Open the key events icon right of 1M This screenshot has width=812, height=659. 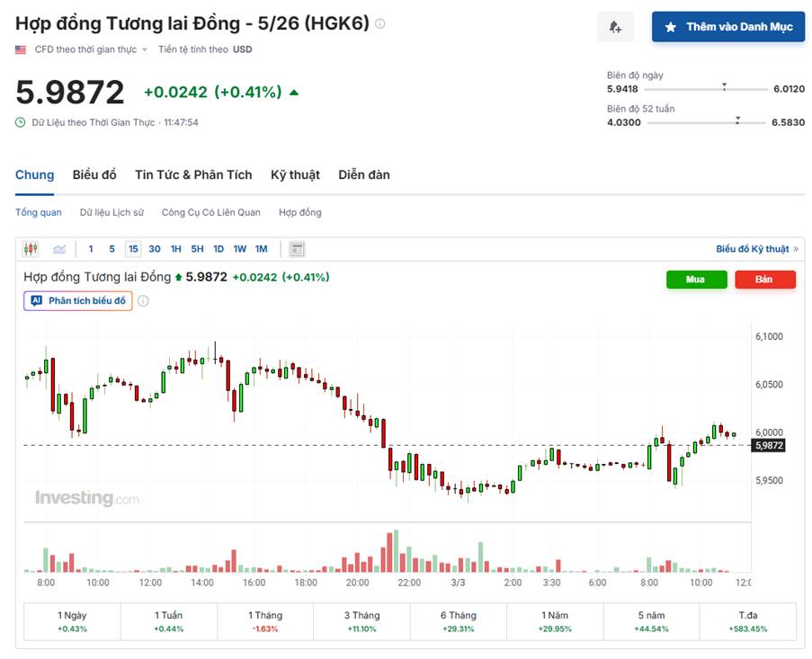tap(297, 248)
